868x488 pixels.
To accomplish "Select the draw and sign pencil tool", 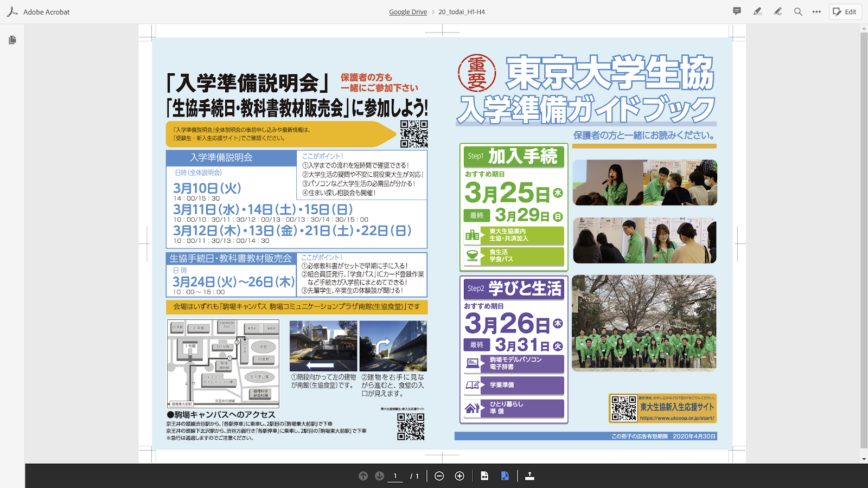I will pos(778,11).
